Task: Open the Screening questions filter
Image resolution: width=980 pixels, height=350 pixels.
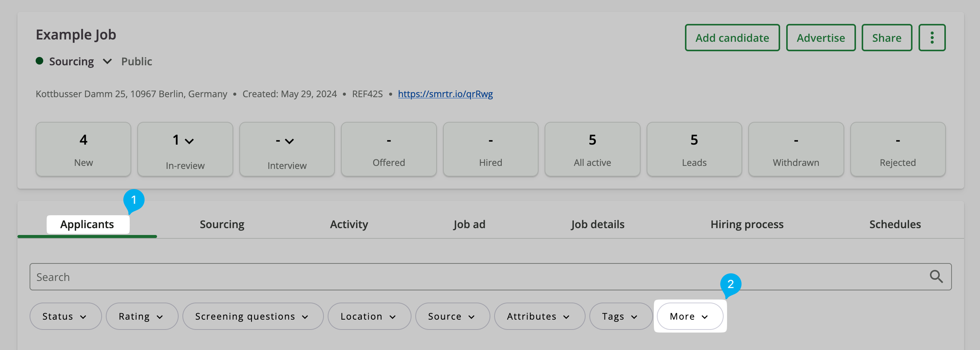Action: pos(253,316)
